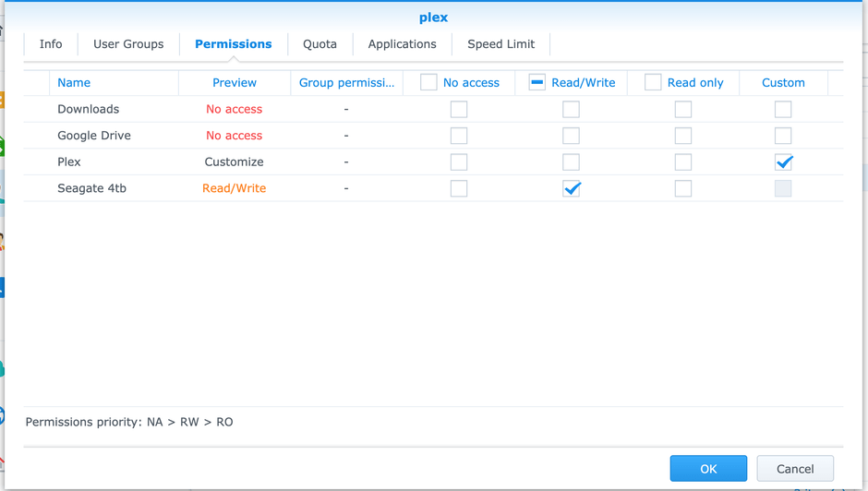Uncheck Custom permission for Plex
This screenshot has width=868, height=491.
click(x=783, y=162)
